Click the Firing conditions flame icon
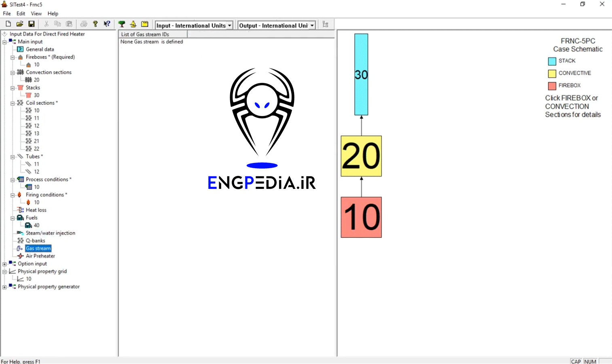 pos(19,195)
